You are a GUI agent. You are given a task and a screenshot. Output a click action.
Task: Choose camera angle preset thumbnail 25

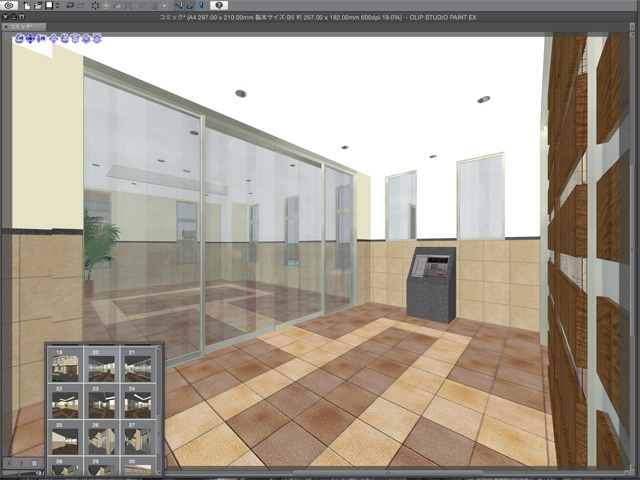click(x=65, y=438)
